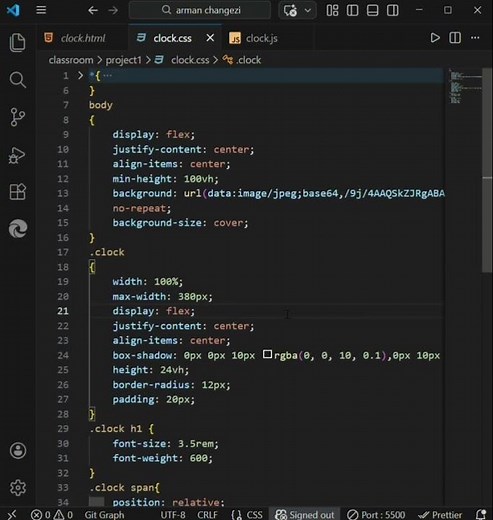Open the Microsoft Edge Tools view
The width and height of the screenshot is (493, 520).
[x=18, y=228]
